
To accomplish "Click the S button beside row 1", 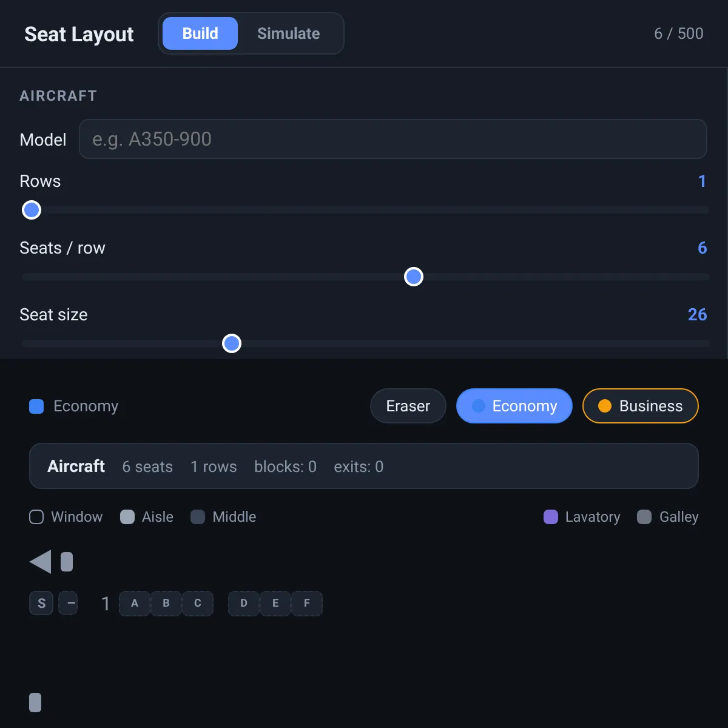I will coord(41,603).
